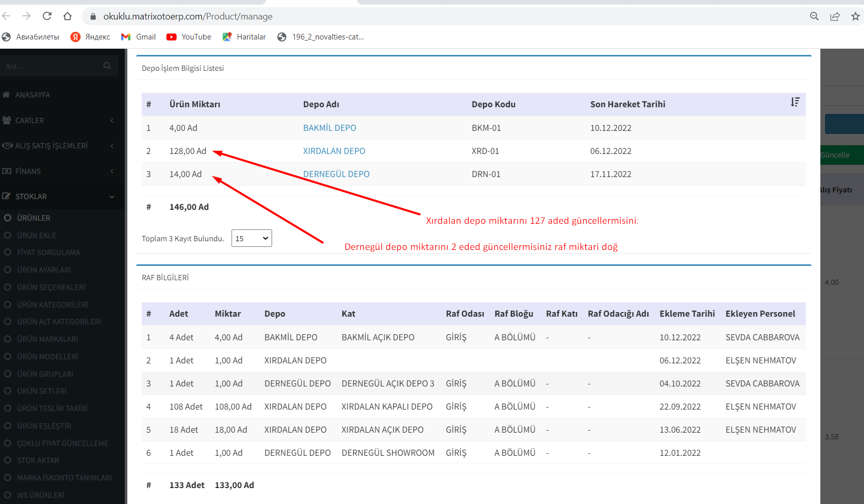Open the ÜRÜN KATEGORİLERİ menu item

pos(52,305)
